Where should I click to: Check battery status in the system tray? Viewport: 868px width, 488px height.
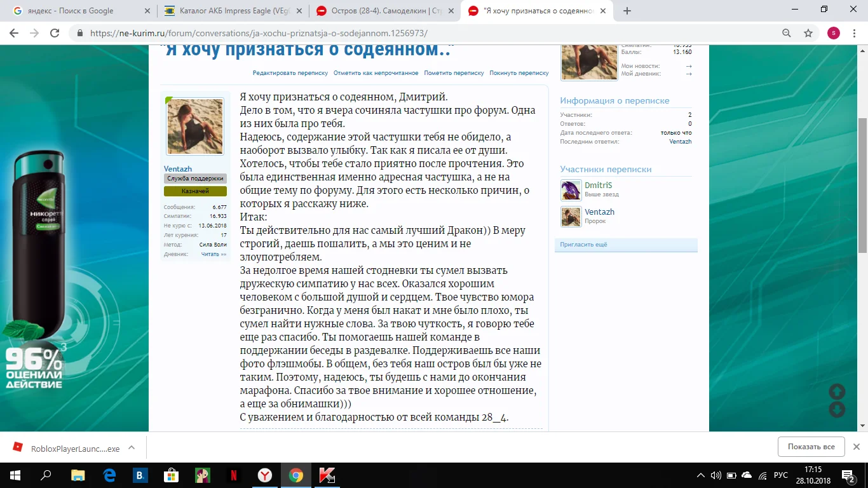point(731,475)
